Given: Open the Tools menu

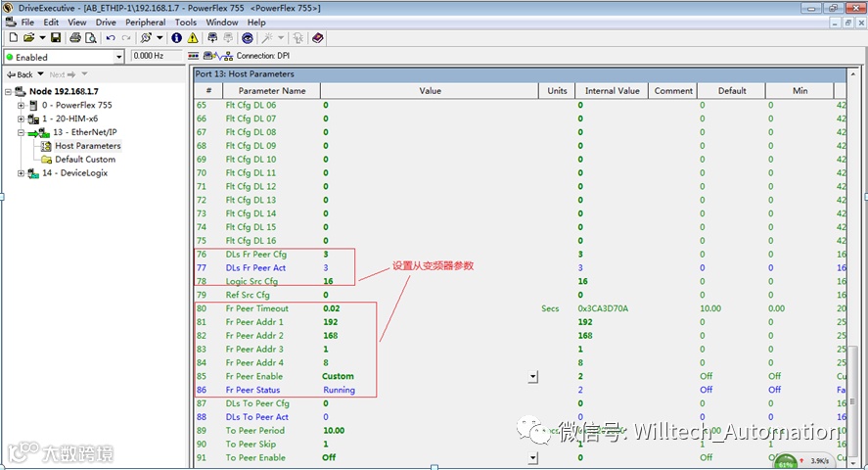Looking at the screenshot, I should coord(186,23).
